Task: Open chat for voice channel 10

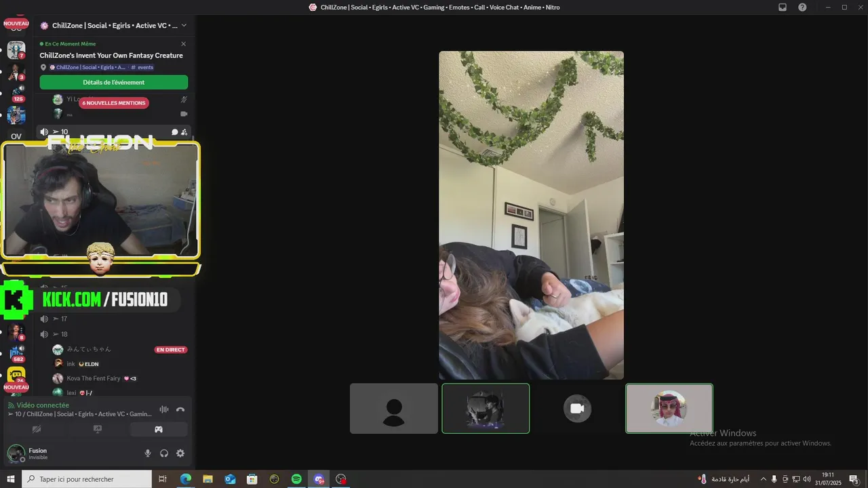Action: point(174,132)
